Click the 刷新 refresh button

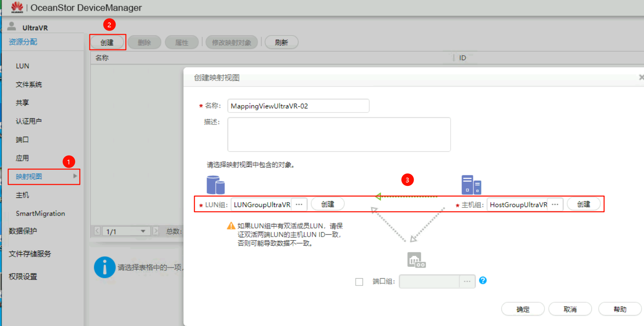point(281,42)
